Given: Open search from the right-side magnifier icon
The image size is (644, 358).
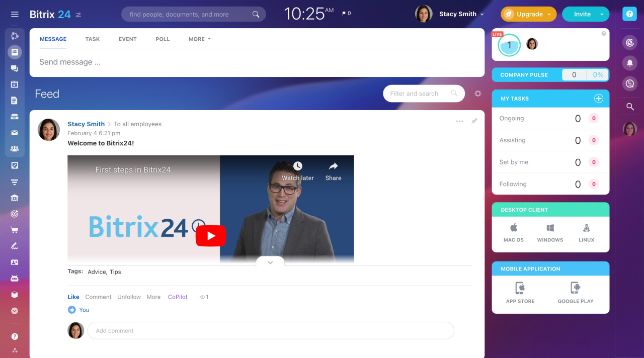Looking at the screenshot, I should (629, 106).
